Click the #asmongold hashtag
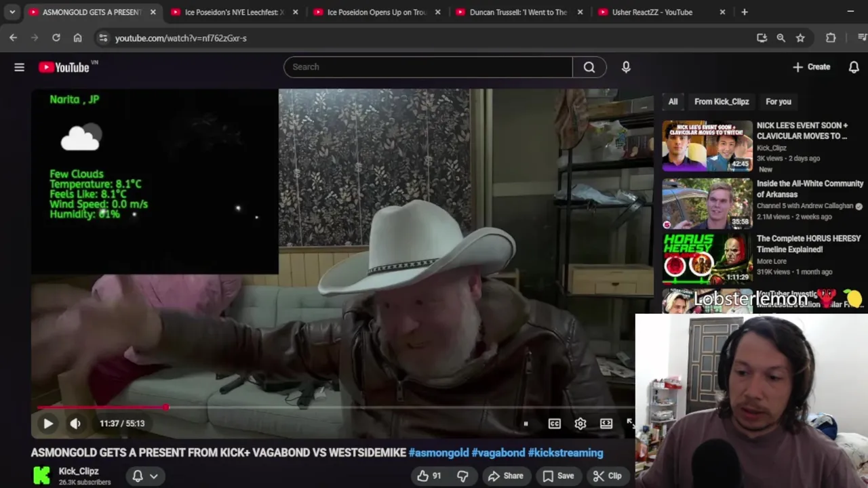This screenshot has width=868, height=488. click(439, 453)
